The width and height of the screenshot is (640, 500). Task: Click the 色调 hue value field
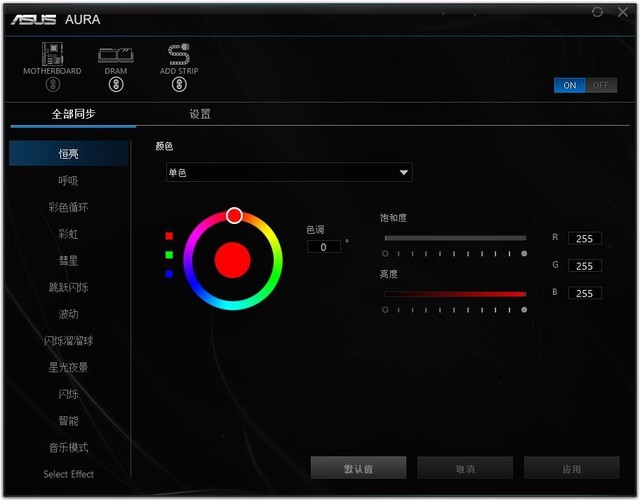click(x=324, y=246)
